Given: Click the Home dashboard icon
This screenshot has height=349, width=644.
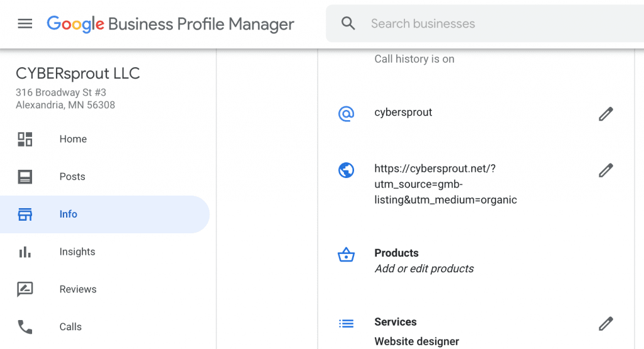Looking at the screenshot, I should [25, 139].
